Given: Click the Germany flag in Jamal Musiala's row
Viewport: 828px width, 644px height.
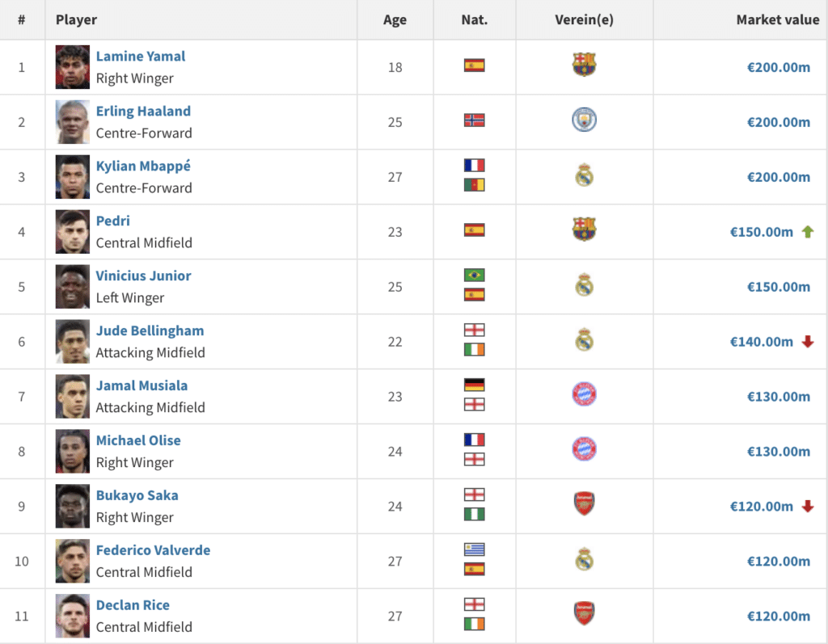Looking at the screenshot, I should (474, 385).
